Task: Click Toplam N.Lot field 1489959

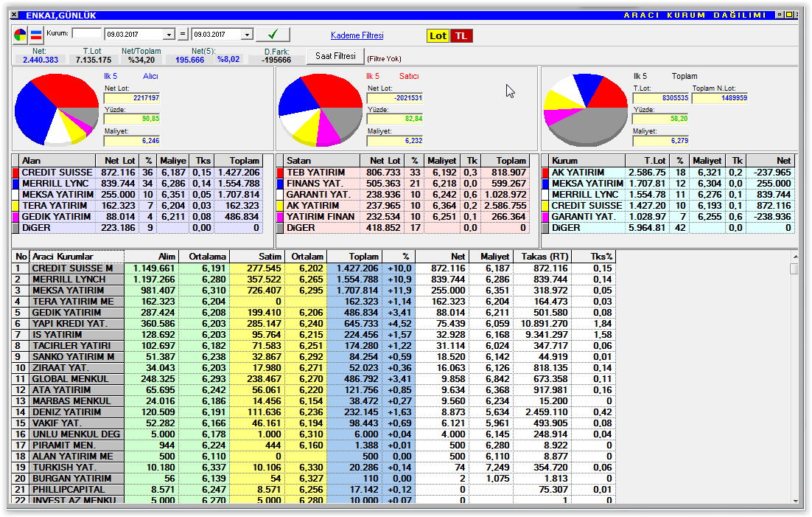Action: tap(720, 98)
